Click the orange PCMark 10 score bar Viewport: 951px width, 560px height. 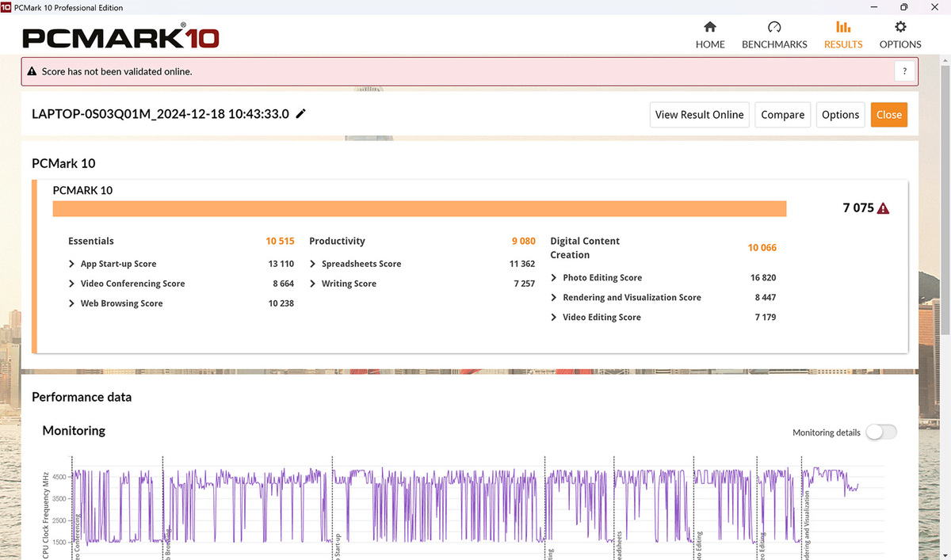tap(419, 208)
